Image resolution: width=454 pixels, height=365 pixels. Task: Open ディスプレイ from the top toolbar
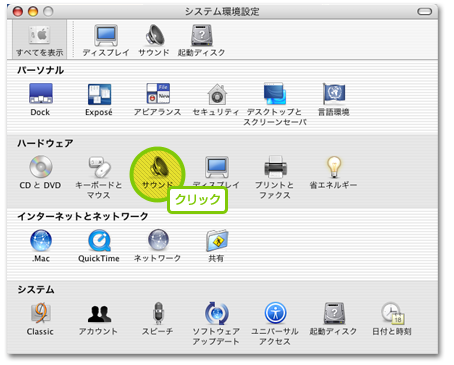pos(106,40)
